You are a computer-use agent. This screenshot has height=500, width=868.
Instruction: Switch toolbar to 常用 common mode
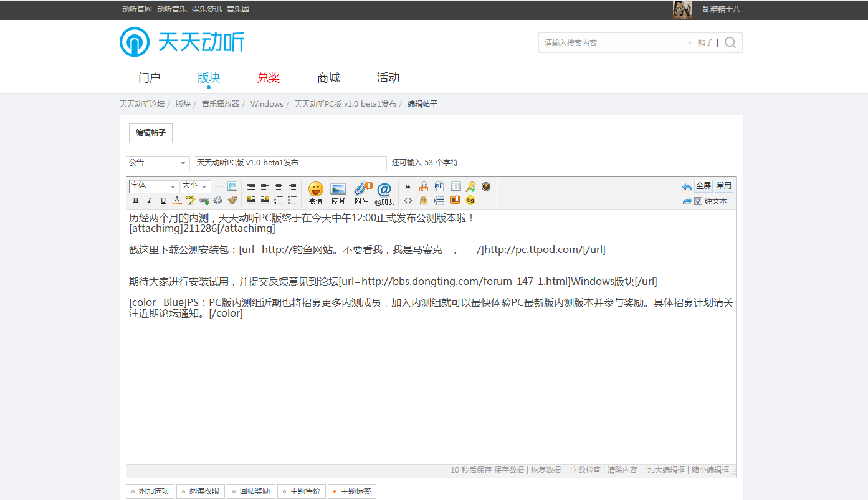click(724, 186)
